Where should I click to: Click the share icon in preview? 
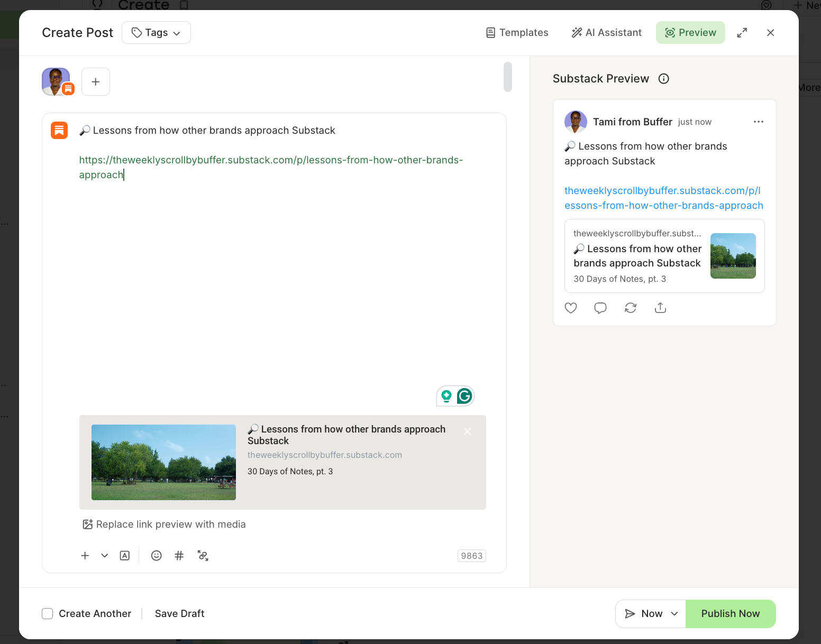click(x=660, y=308)
